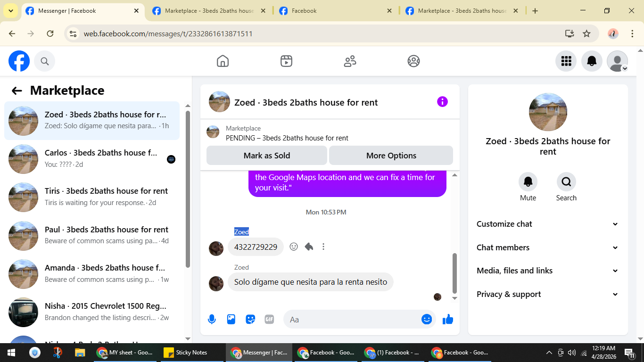Expand Media, files and links section
644x362 pixels.
tap(548, 271)
